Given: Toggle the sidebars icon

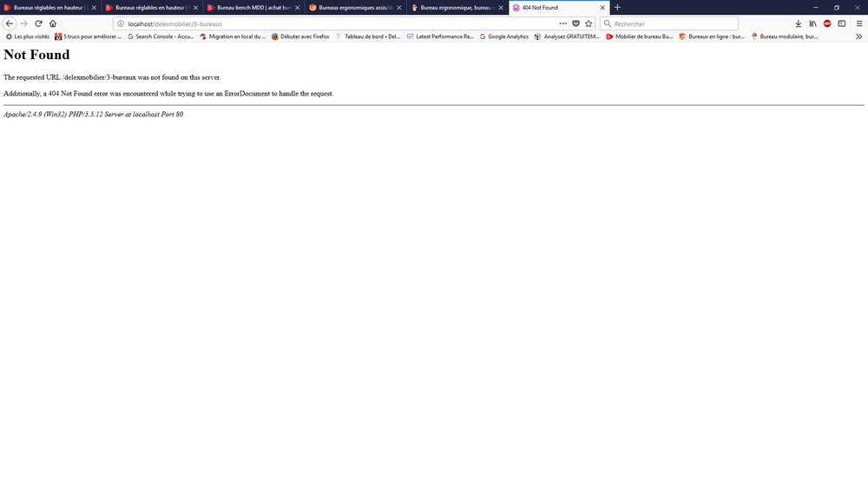Looking at the screenshot, I should [841, 23].
